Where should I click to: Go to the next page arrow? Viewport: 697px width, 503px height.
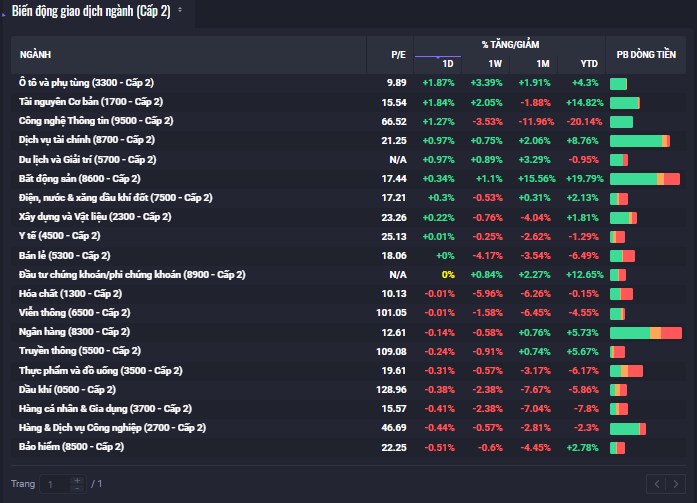(x=676, y=484)
